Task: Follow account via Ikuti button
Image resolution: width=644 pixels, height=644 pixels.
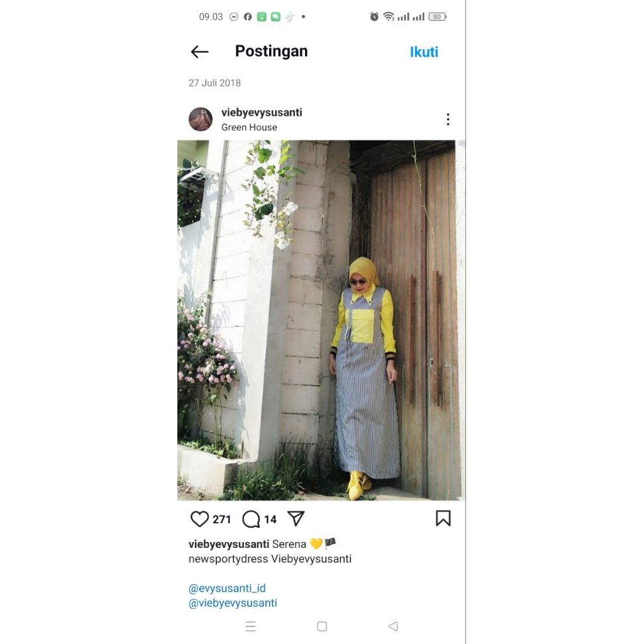Action: point(424,52)
